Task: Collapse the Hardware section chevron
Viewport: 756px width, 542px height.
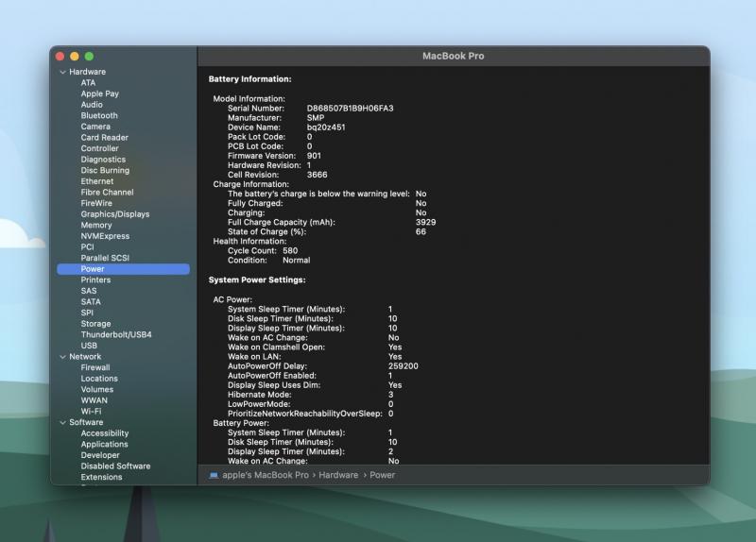Action: coord(62,72)
